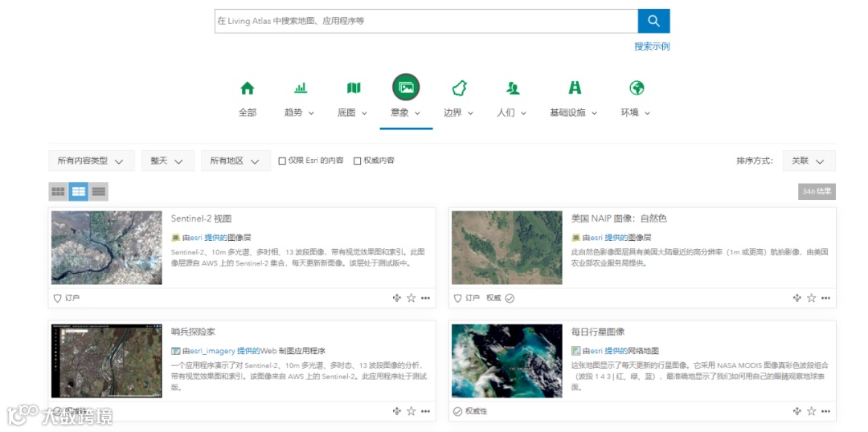
Task: Open Sentinel-2 视图 in map viewer icon
Action: tap(396, 298)
